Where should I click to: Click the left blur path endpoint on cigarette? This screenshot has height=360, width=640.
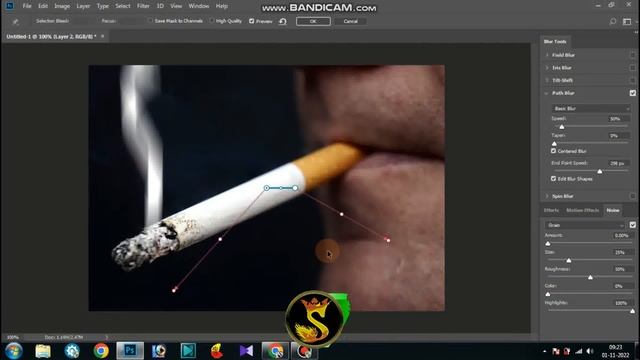coord(267,188)
